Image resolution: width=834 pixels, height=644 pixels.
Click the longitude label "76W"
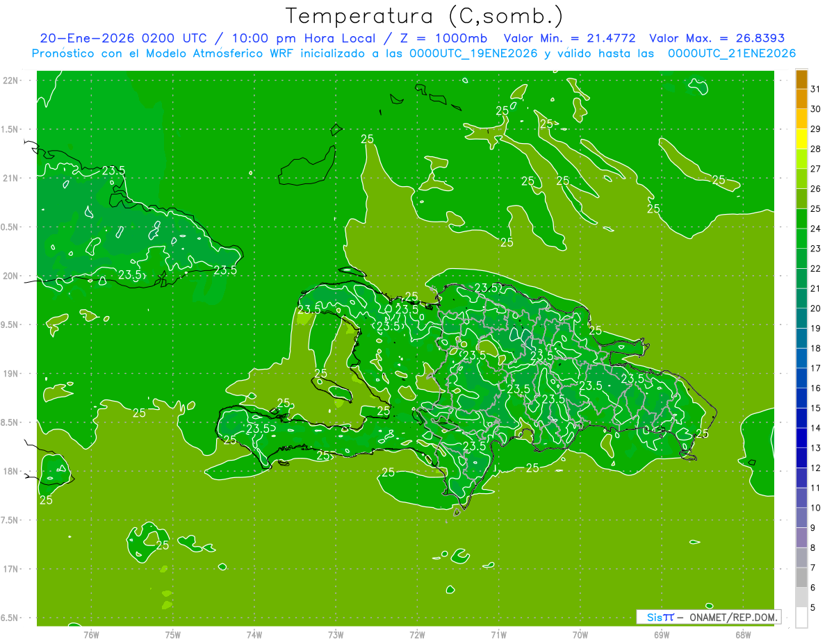point(91,634)
